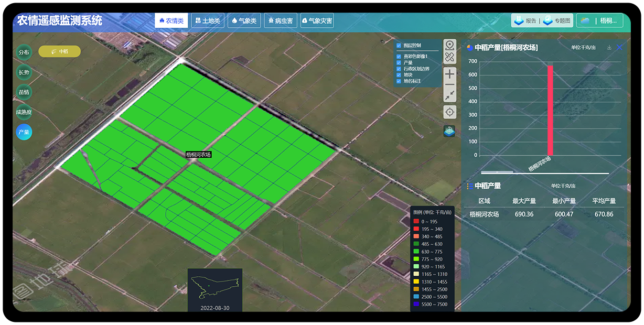Uncheck the 真彩色影像1 layer checkbox
The width and height of the screenshot is (644, 325).
pyautogui.click(x=399, y=56)
